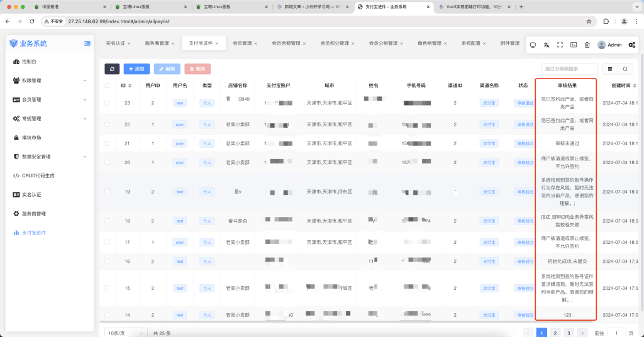Click the 业务系统 logo icon
This screenshot has width=644, height=337.
click(x=14, y=43)
